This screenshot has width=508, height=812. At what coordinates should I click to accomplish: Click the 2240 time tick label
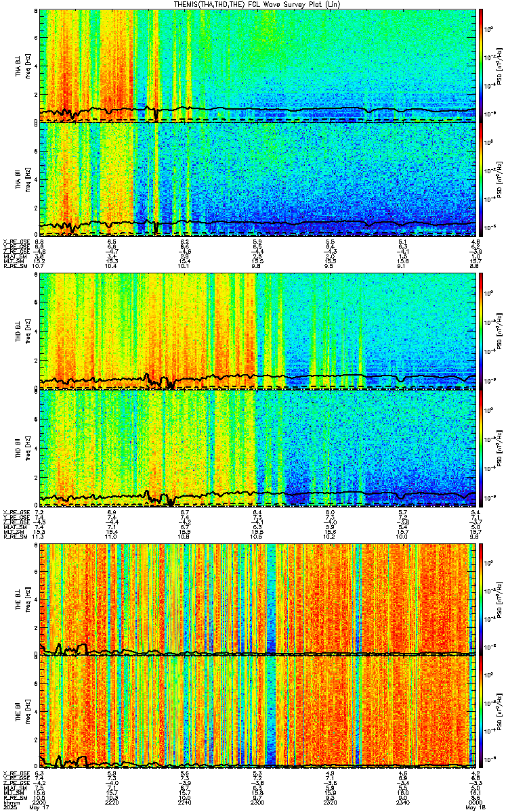185,802
